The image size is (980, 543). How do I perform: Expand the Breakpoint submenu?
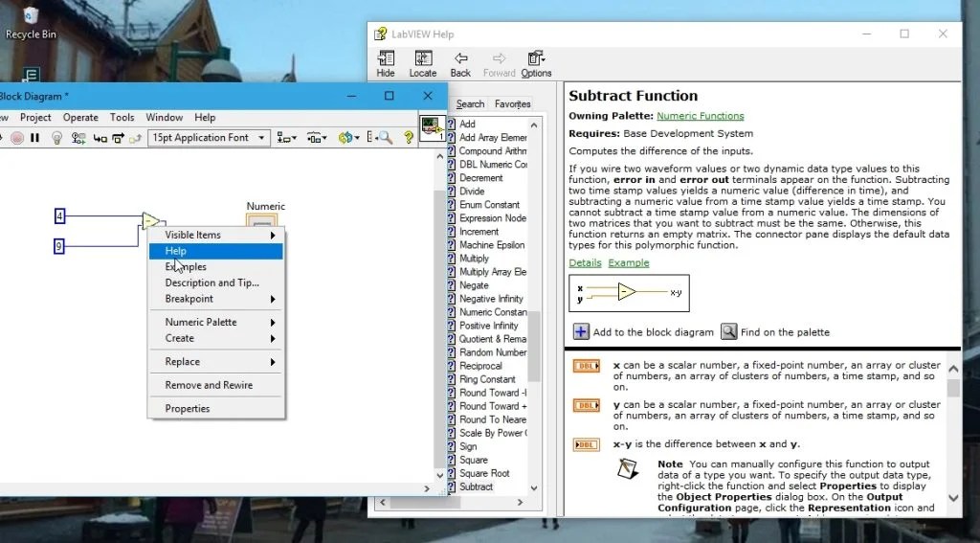click(x=216, y=299)
